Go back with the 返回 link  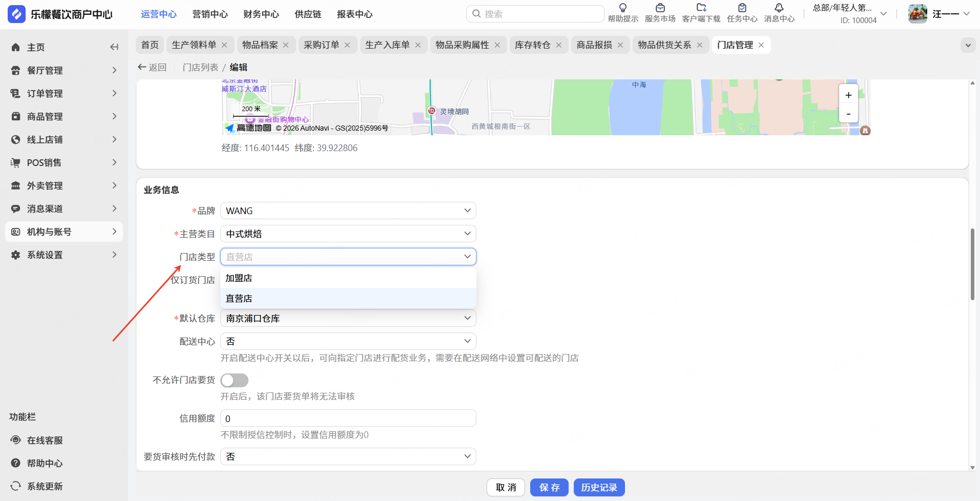[x=152, y=67]
